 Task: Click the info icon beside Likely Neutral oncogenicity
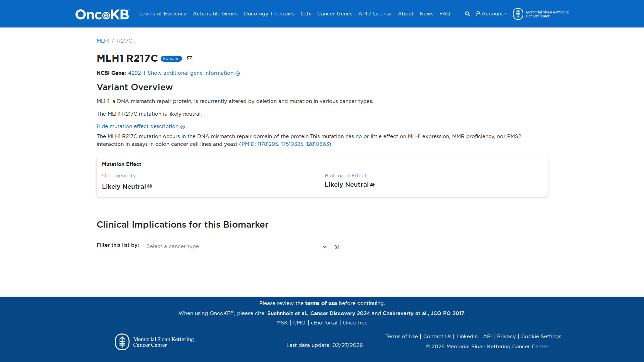150,186
